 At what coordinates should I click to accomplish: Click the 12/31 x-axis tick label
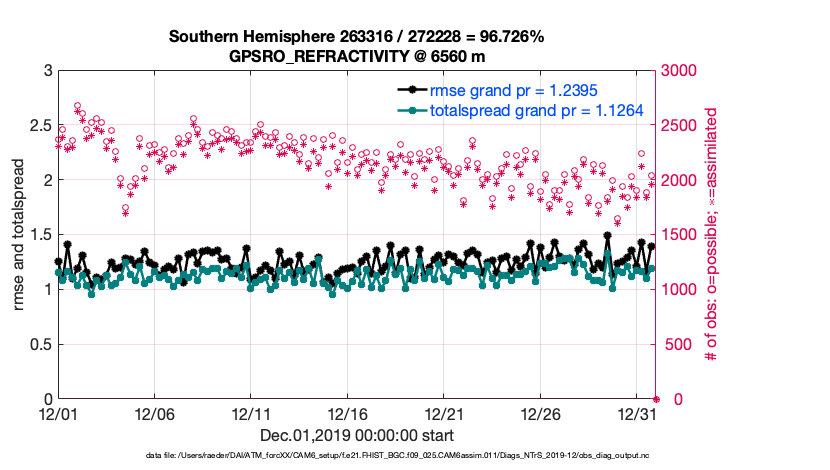click(x=638, y=414)
